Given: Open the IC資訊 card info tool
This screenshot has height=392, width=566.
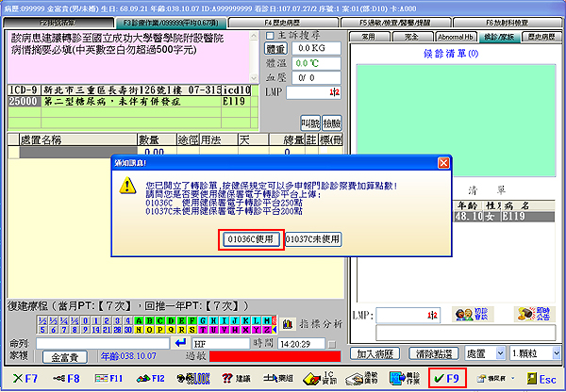Looking at the screenshot, I should [x=317, y=378].
